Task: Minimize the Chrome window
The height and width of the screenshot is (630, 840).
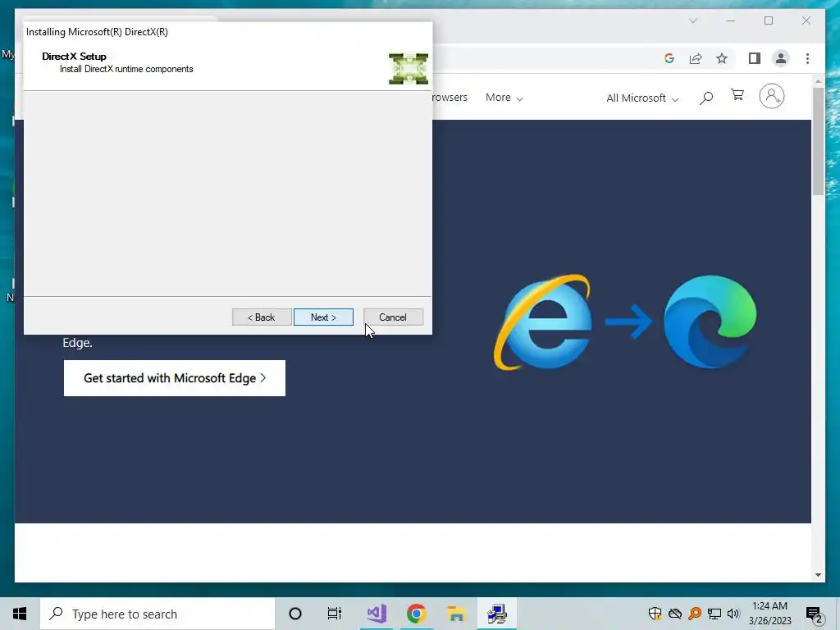Action: point(731,21)
